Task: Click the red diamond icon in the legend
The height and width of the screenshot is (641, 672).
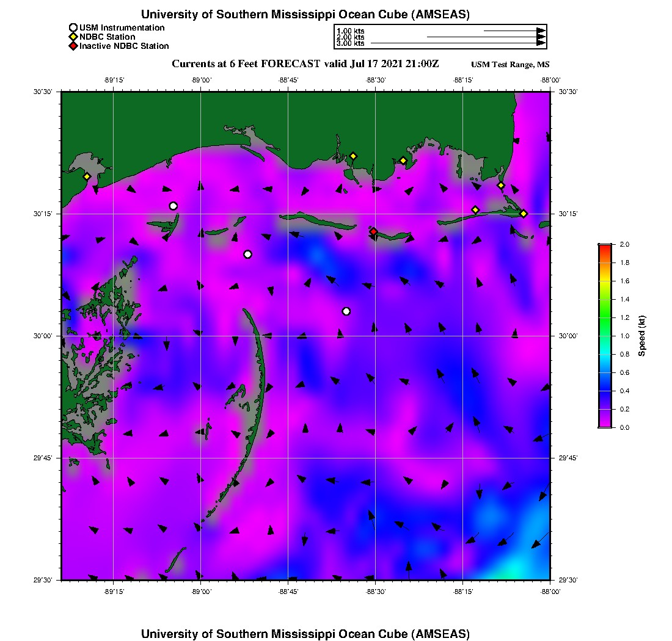Action: pos(73,46)
